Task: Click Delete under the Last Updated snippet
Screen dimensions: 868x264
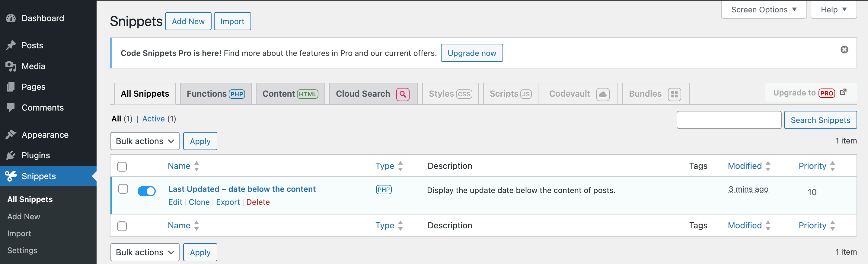Action: [258, 202]
